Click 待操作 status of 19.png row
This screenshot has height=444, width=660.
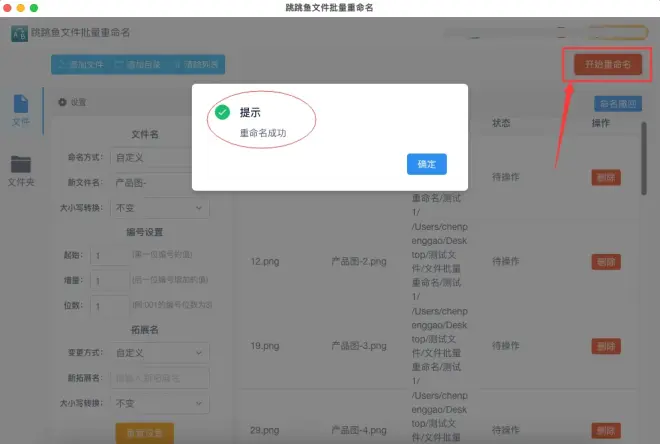coord(506,346)
